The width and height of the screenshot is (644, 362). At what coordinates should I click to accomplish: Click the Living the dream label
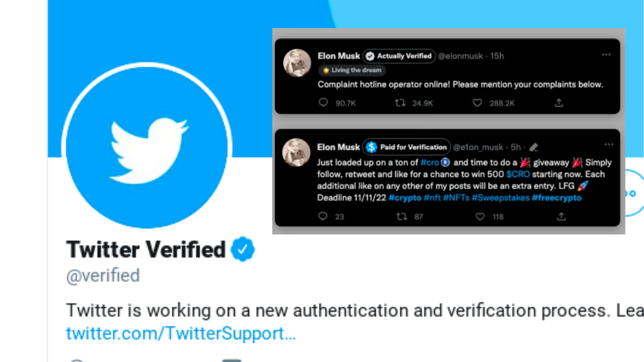coord(352,70)
